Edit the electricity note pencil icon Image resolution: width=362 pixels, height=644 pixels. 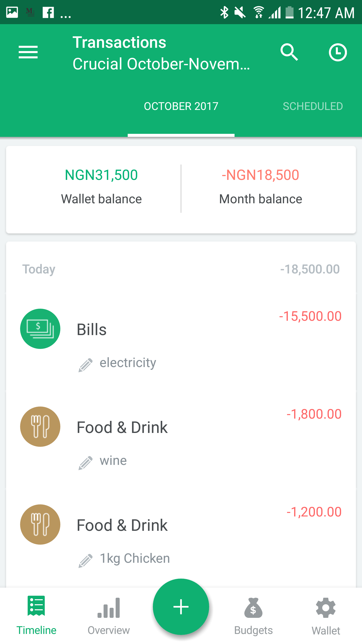(85, 365)
